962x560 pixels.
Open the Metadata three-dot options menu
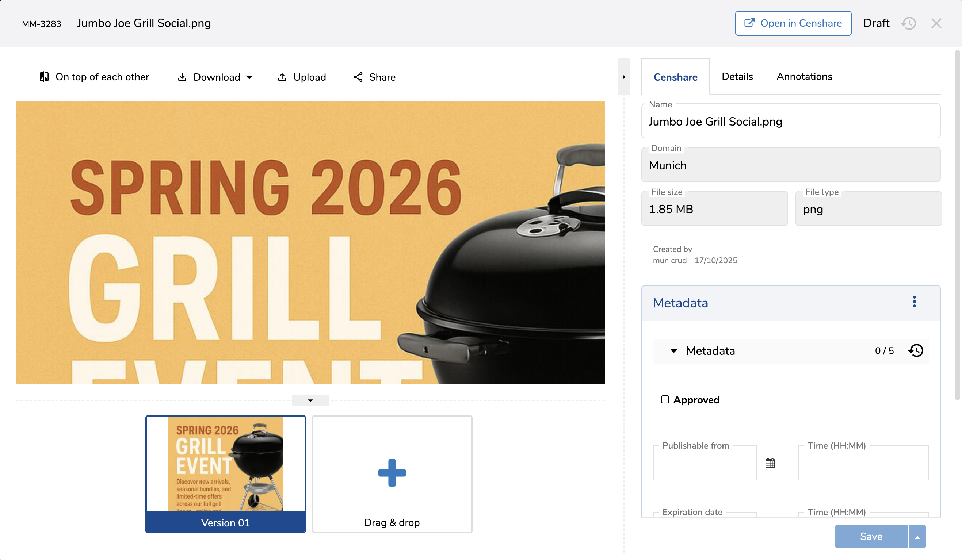tap(914, 302)
